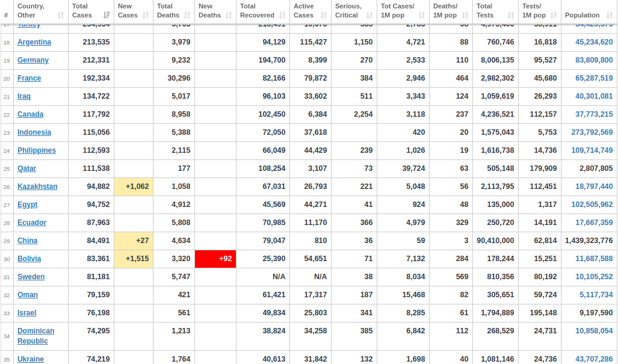618x364 pixels.
Task: Select Kazakhstan's new cases cell +1,062
Action: (134, 187)
